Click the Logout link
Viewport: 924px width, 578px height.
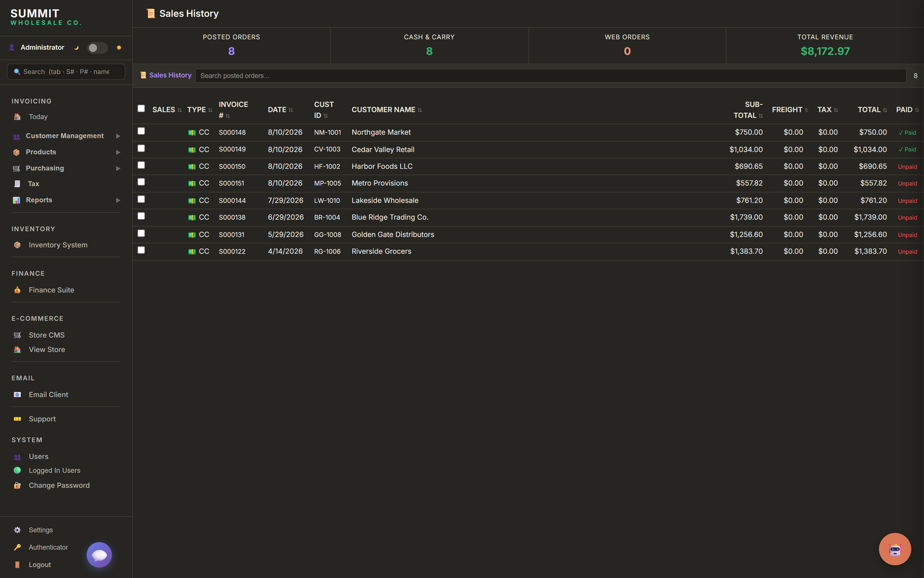tap(40, 565)
